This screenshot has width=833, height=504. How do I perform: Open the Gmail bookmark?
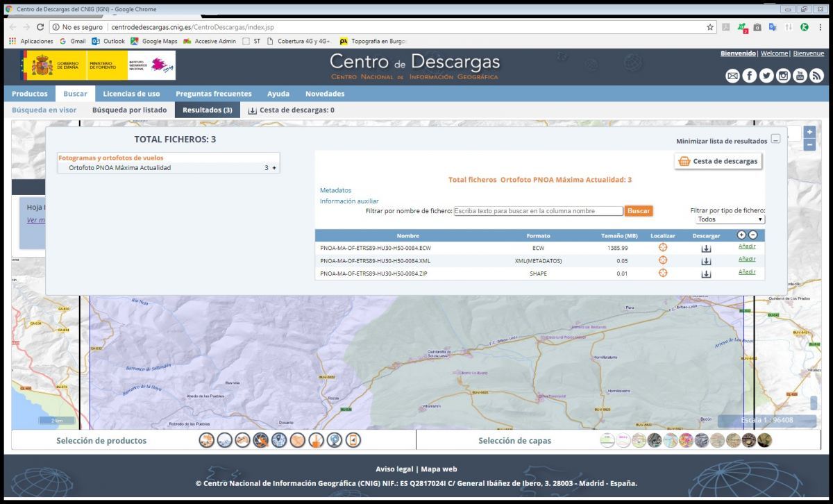pos(72,41)
